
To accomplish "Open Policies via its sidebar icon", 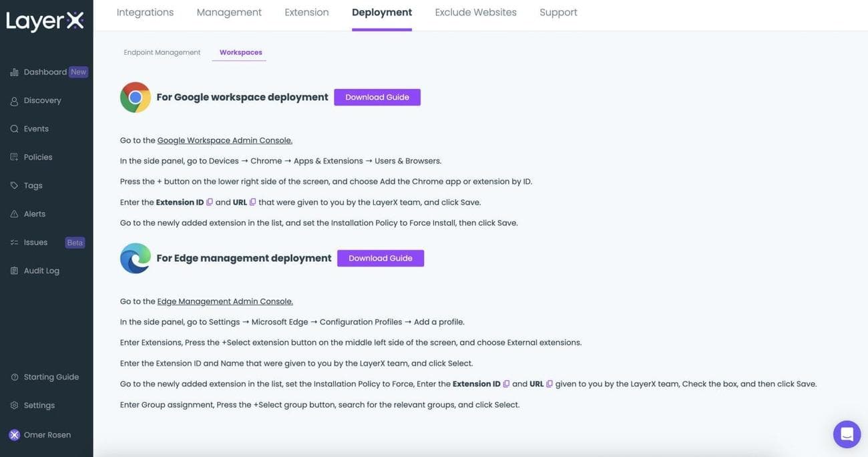I will (x=14, y=157).
